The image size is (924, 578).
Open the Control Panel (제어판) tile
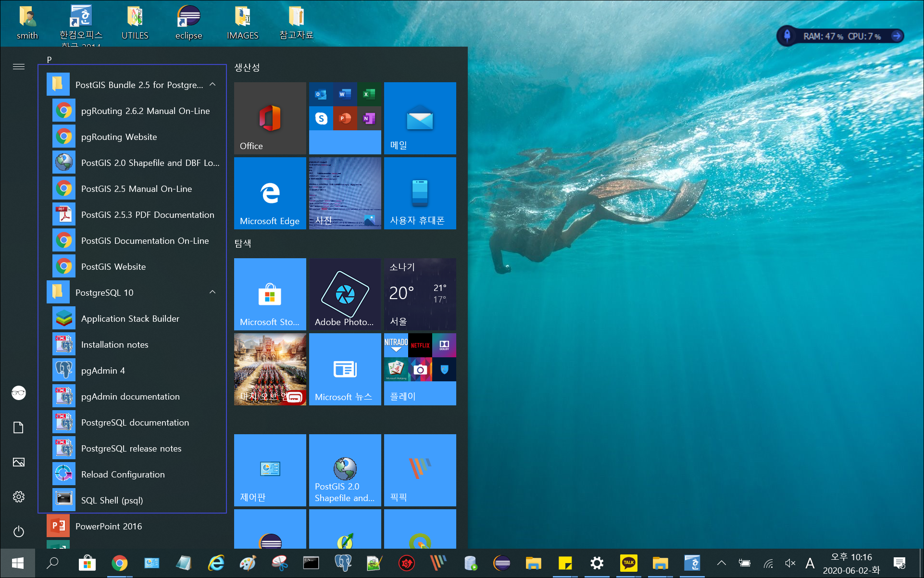point(270,470)
